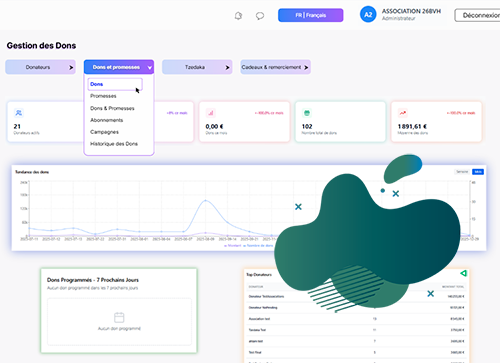Toggle the Montant legend entry in the chart
This screenshot has width=500, height=363.
233,245
